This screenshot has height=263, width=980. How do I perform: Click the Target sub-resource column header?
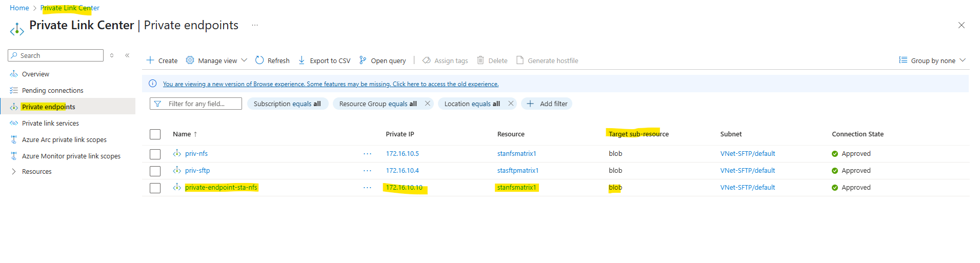pos(638,134)
